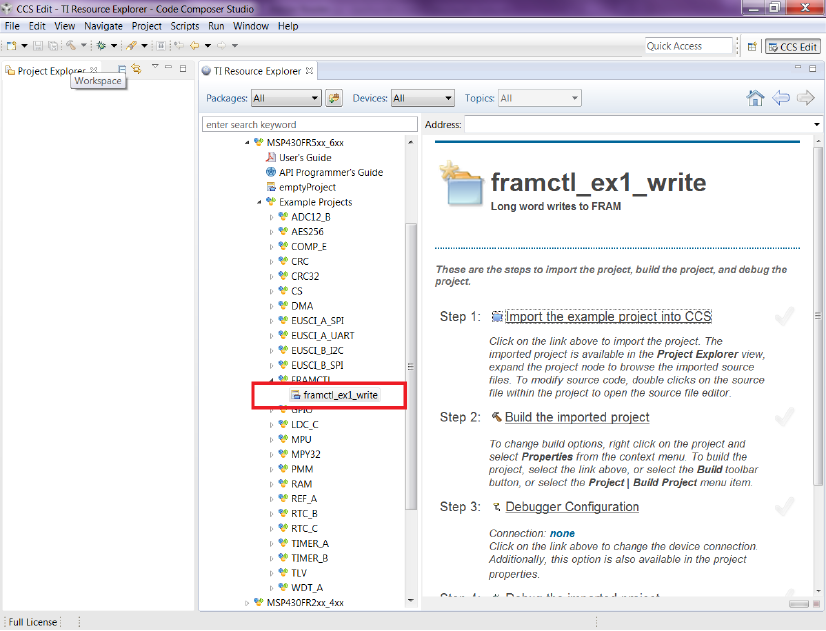Switch to the CCS Edit perspective
The height and width of the screenshot is (631, 826).
point(792,47)
